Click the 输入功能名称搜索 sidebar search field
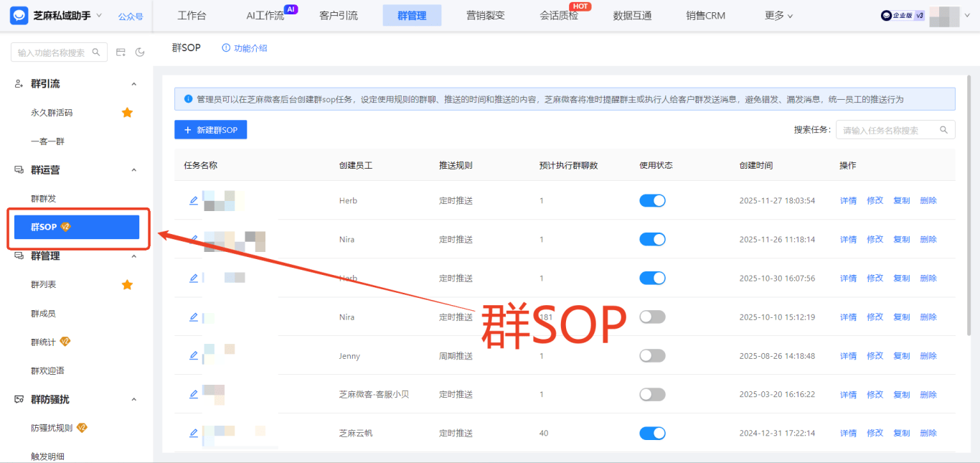 (52, 52)
